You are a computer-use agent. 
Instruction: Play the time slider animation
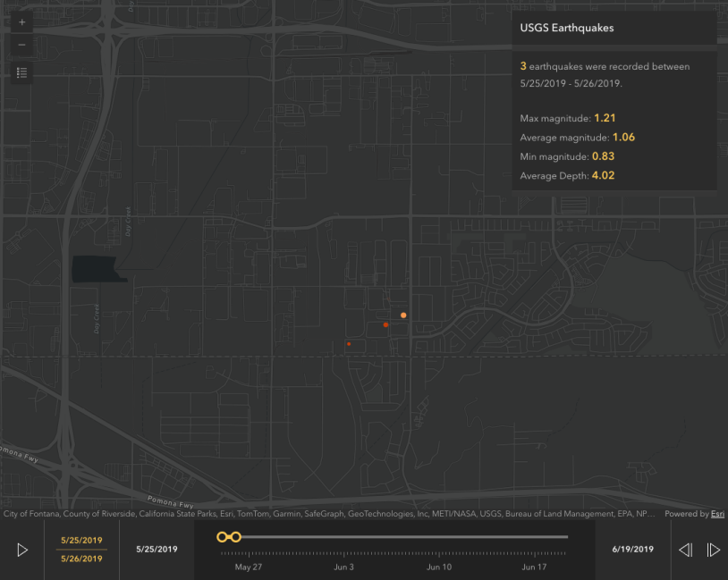point(23,550)
